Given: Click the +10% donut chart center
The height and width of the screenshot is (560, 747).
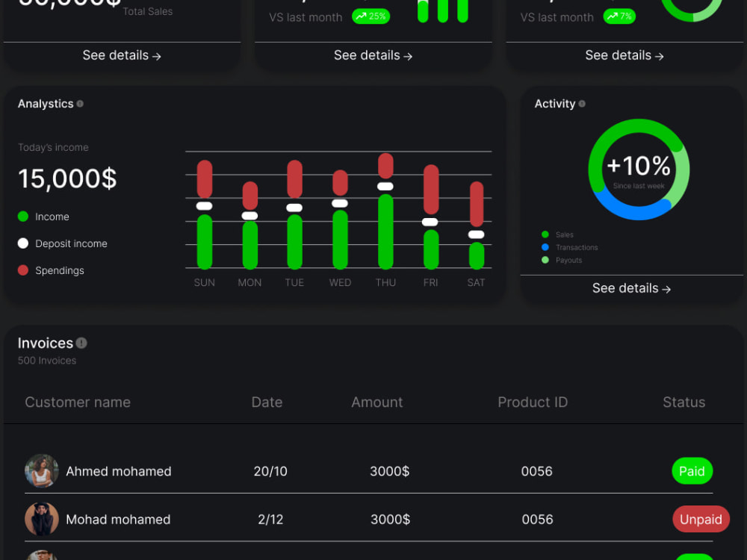Looking at the screenshot, I should click(x=639, y=169).
